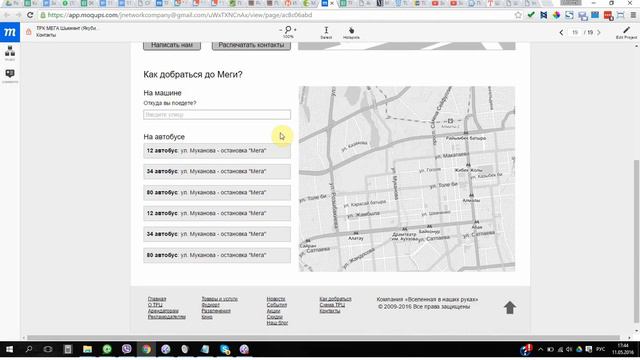Click the colorful wheel extension icon
The image size is (640, 360).
pos(556,15)
